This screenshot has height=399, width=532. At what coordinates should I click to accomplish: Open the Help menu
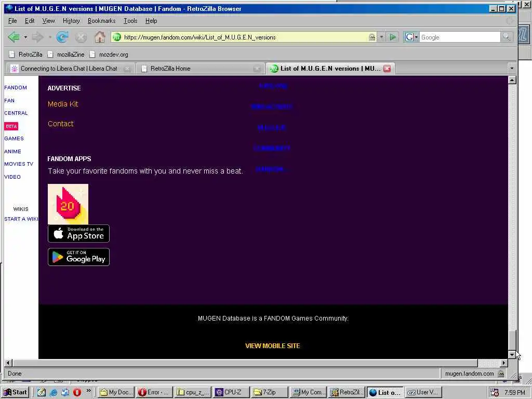pyautogui.click(x=151, y=21)
